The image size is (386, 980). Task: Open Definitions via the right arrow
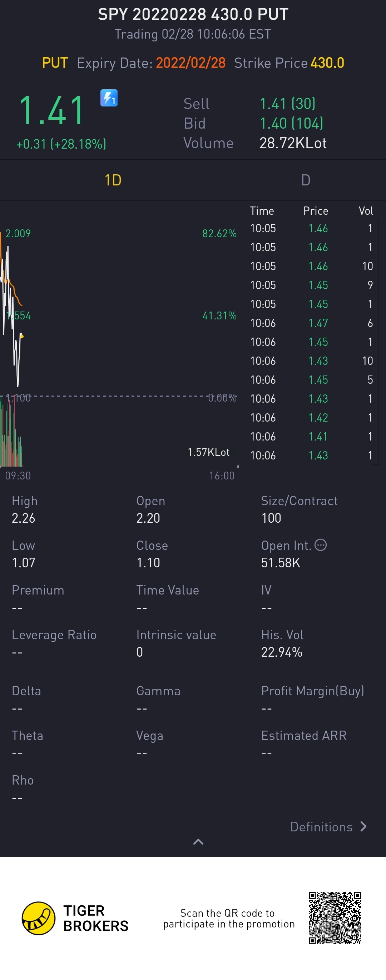coord(363,826)
